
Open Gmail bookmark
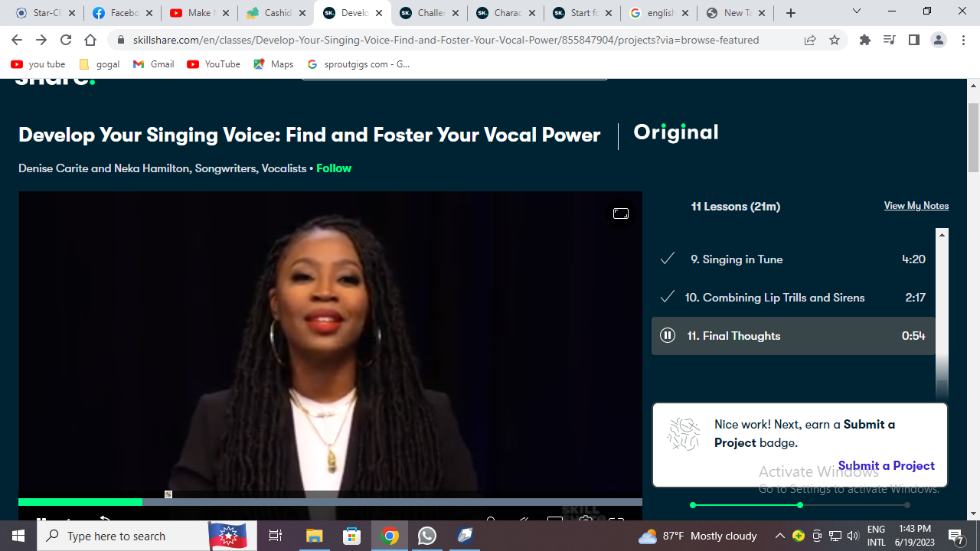tap(154, 64)
